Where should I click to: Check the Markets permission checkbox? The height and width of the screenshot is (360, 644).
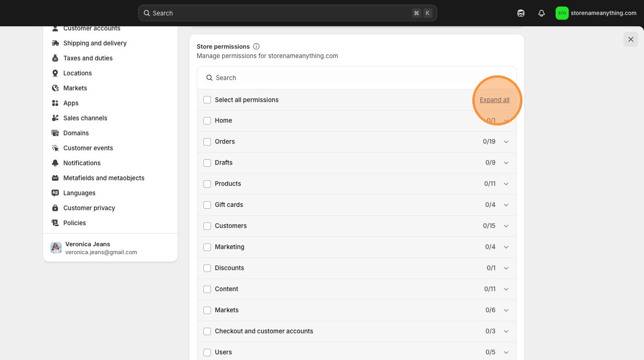pyautogui.click(x=207, y=310)
